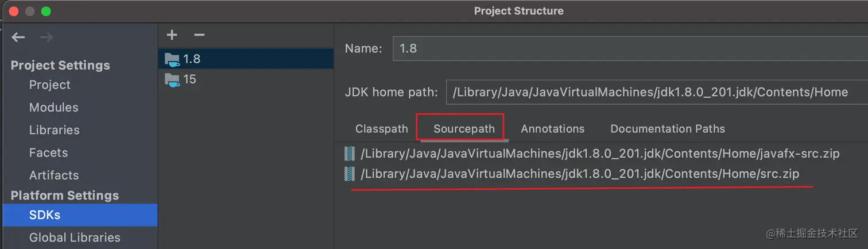Edit the JDK home path field

coord(657,92)
